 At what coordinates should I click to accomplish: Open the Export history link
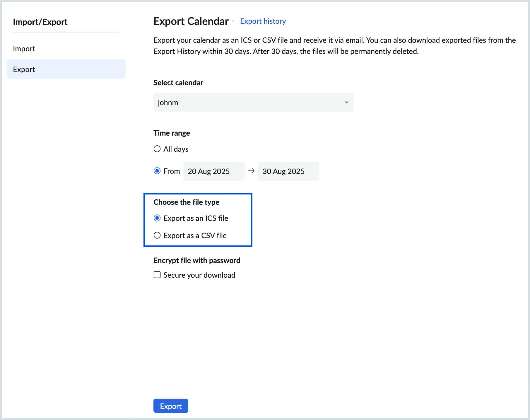point(263,21)
